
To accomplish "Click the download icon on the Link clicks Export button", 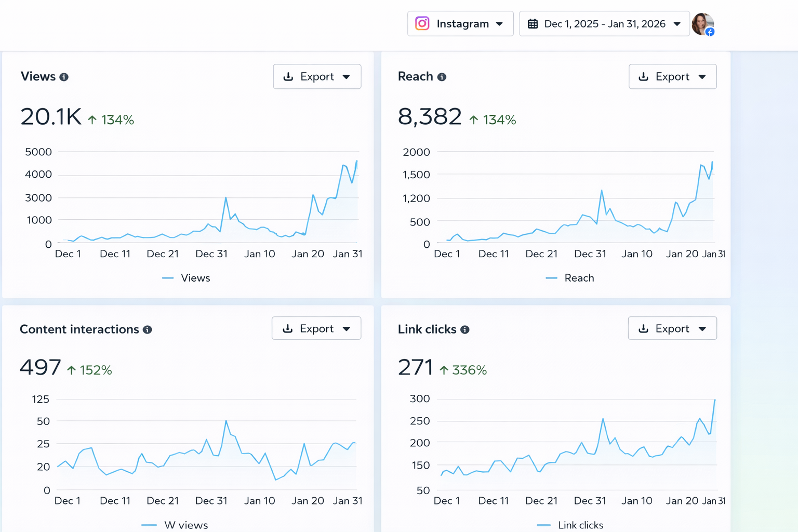I will pos(643,328).
